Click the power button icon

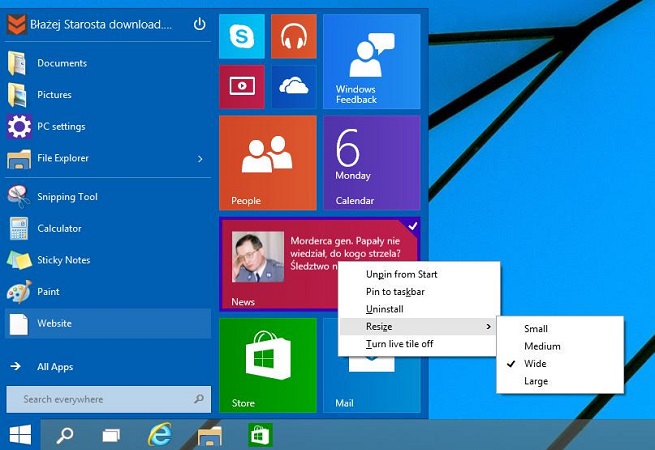[200, 24]
